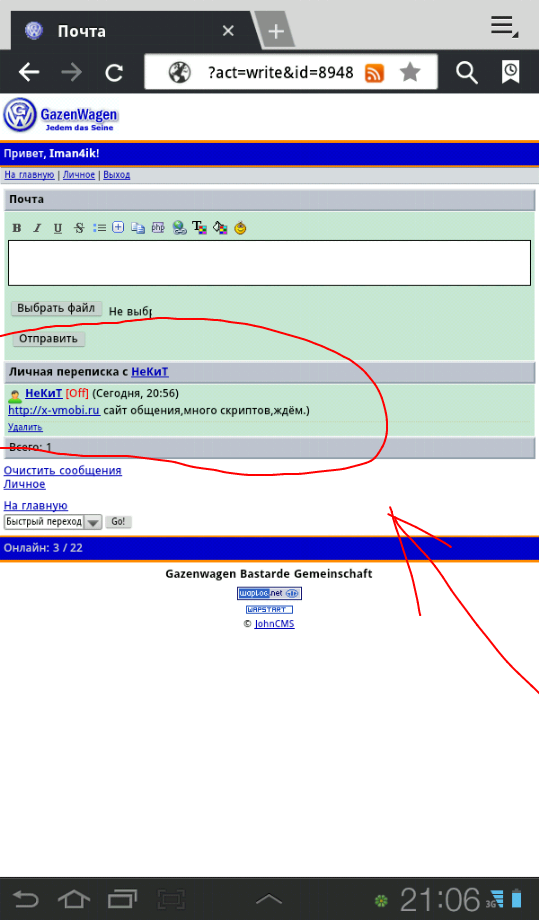539x920 pixels.
Task: Open the Очистить сообщения link
Action: click(x=63, y=470)
